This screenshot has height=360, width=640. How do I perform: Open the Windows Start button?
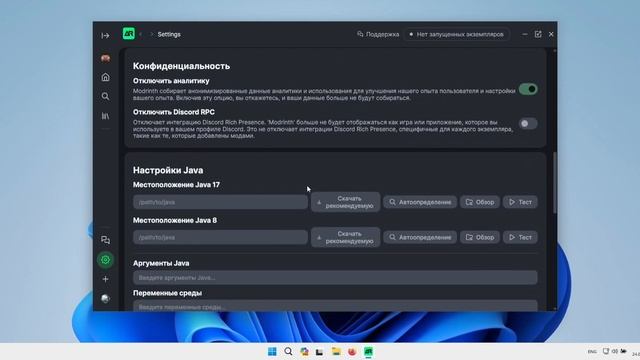coord(272,351)
